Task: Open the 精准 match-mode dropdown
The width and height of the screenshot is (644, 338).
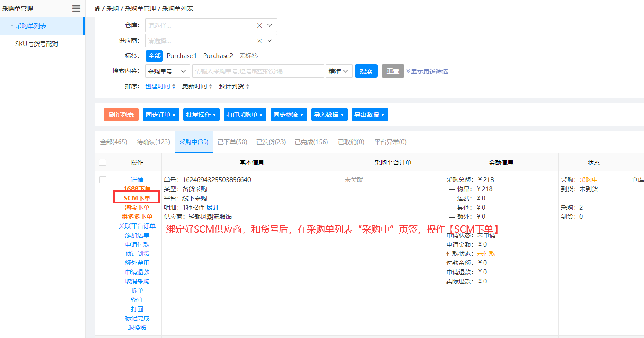Action: tap(339, 71)
